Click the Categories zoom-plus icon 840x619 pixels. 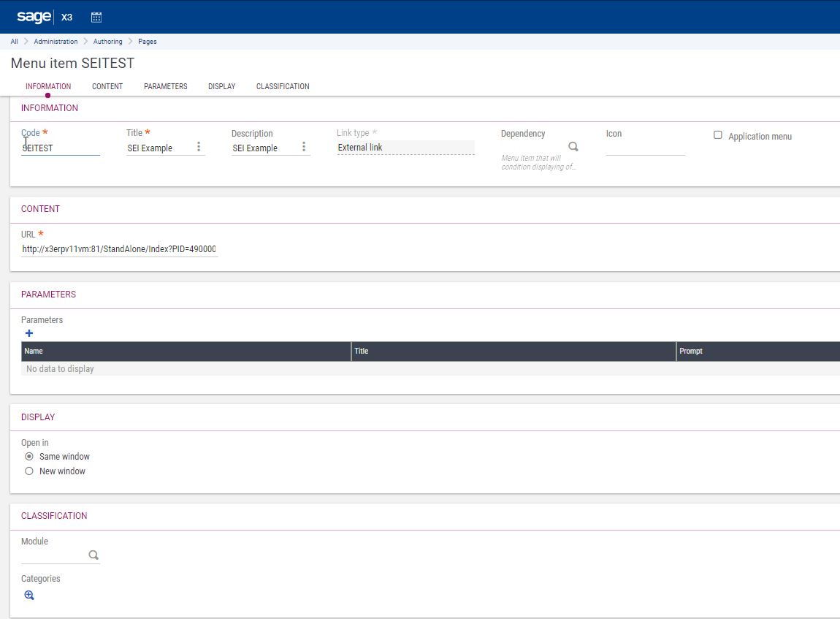(x=29, y=595)
